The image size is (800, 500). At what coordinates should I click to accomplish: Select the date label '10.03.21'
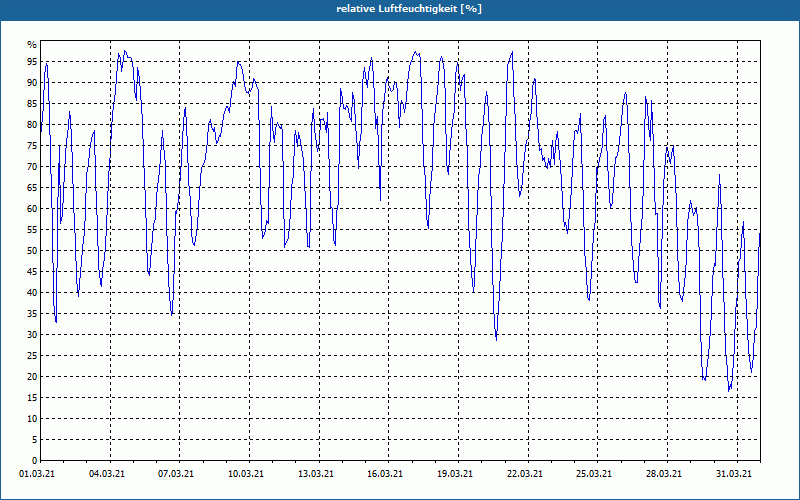point(246,474)
